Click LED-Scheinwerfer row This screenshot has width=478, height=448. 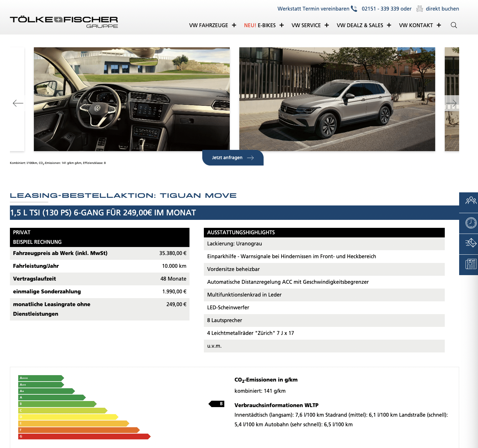pyautogui.click(x=324, y=308)
